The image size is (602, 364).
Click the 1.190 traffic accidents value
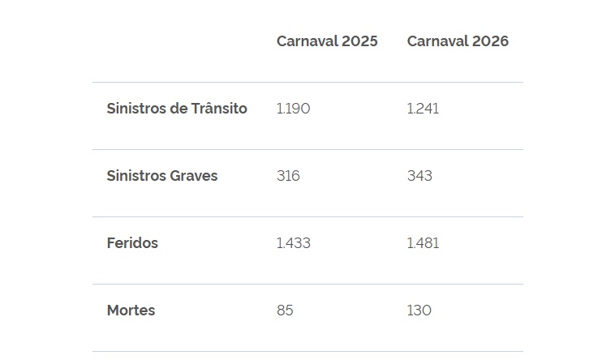(x=293, y=109)
